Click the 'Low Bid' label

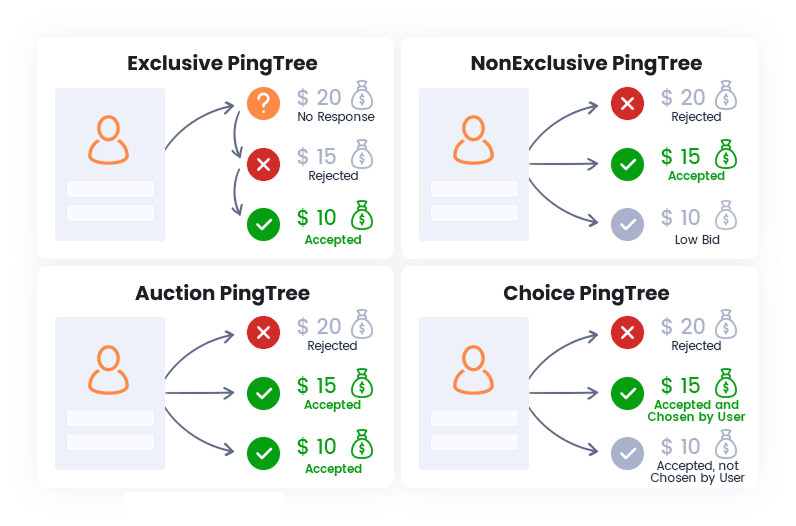pyautogui.click(x=696, y=240)
